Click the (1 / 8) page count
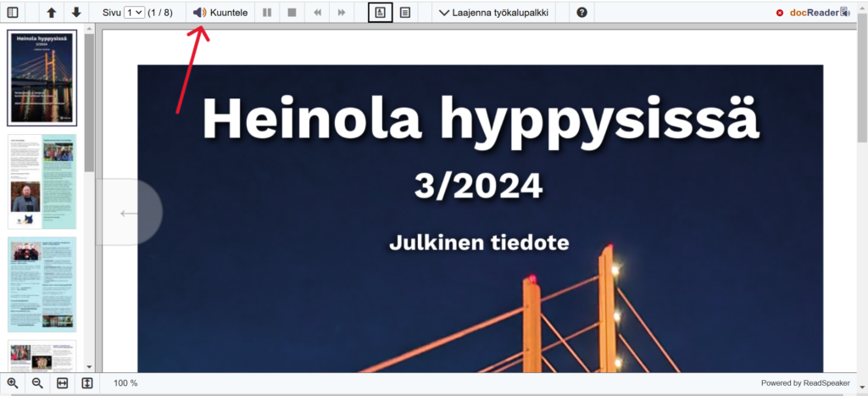Viewport: 868px width, 396px height. (160, 13)
